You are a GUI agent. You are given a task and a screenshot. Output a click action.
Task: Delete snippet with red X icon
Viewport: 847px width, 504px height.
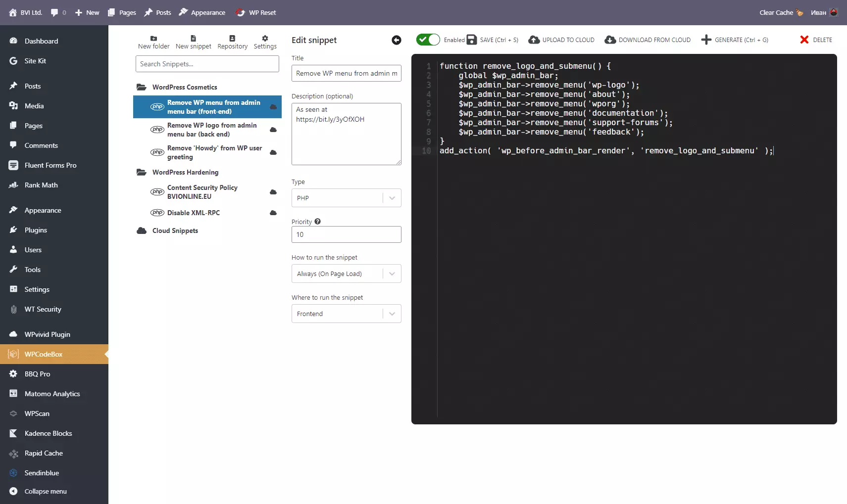tap(804, 40)
